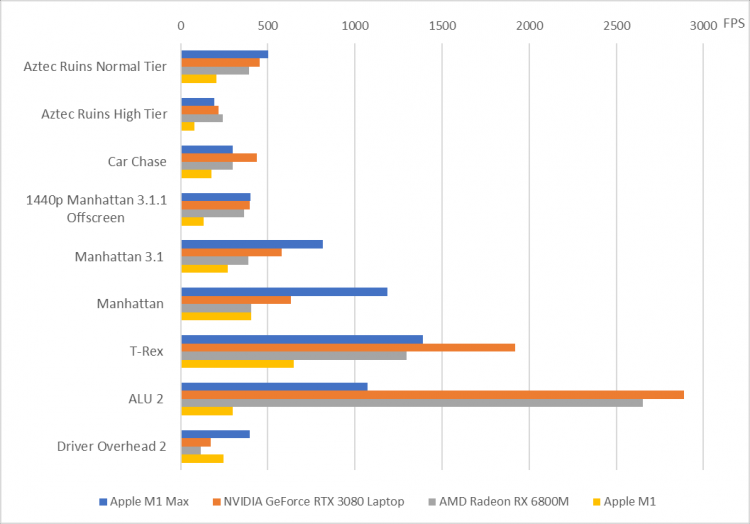This screenshot has width=750, height=524.
Task: Select the Car Chase category label
Action: click(x=137, y=162)
